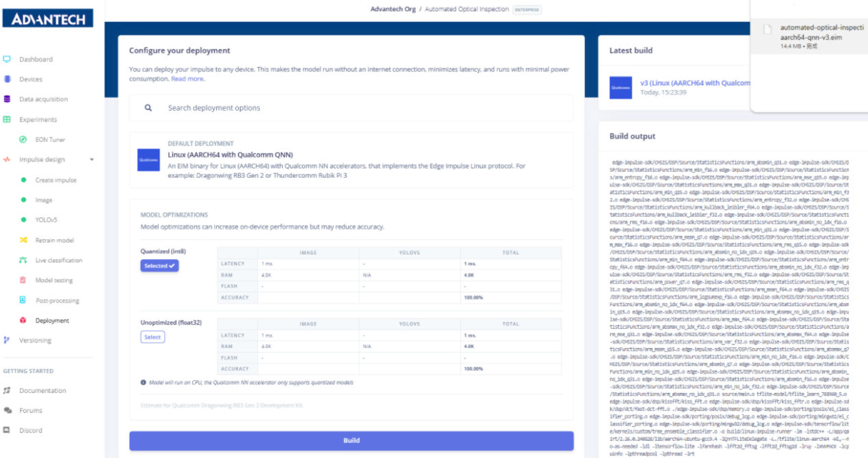Image resolution: width=868 pixels, height=458 pixels.
Task: Click the Versioning branch icon
Action: point(7,340)
